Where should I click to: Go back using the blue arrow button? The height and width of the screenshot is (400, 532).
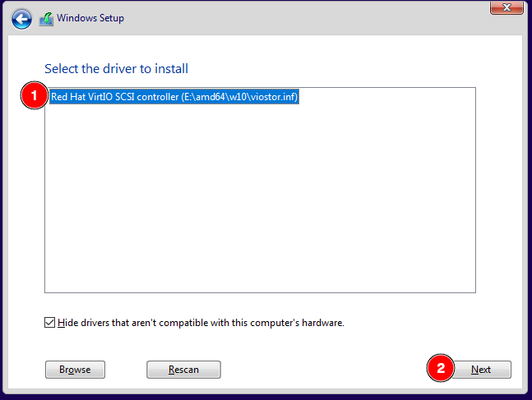[21, 19]
